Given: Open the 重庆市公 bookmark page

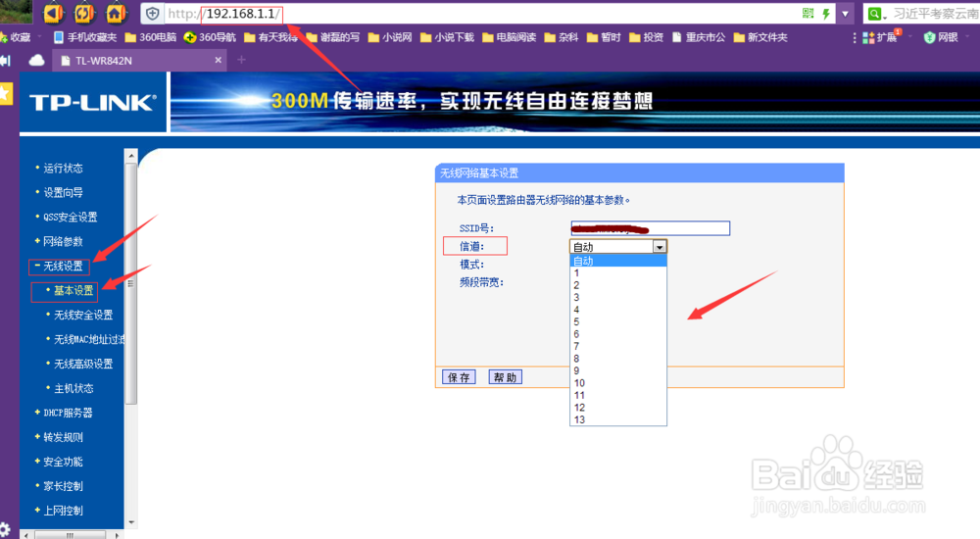Looking at the screenshot, I should [699, 37].
